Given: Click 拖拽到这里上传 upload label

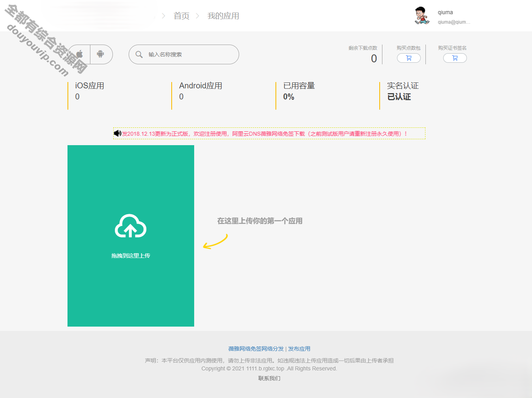Looking at the screenshot, I should click(131, 256).
